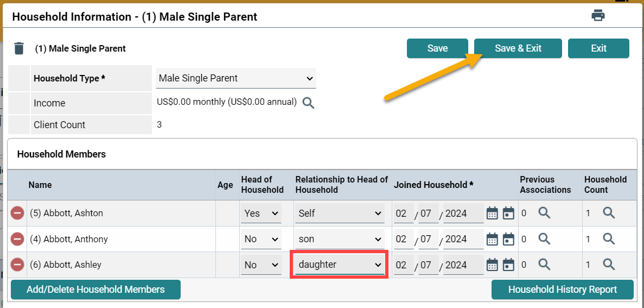Expand Head of Household dropdown for Ashton
Viewport: 644px width, 308px height.
coord(261,213)
